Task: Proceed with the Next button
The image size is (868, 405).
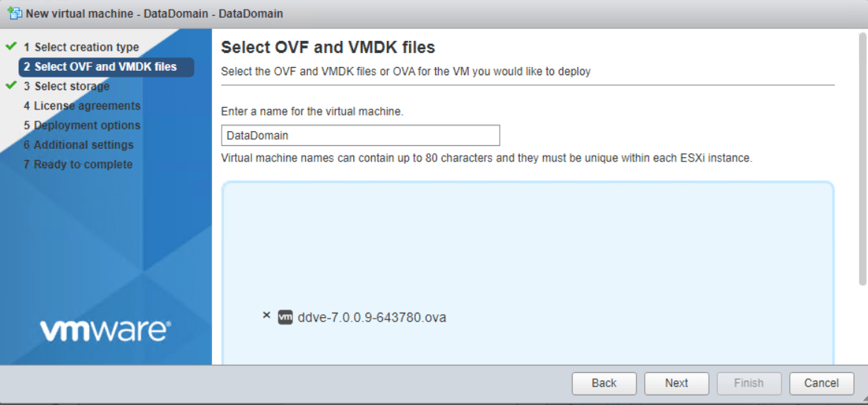Action: pyautogui.click(x=676, y=383)
